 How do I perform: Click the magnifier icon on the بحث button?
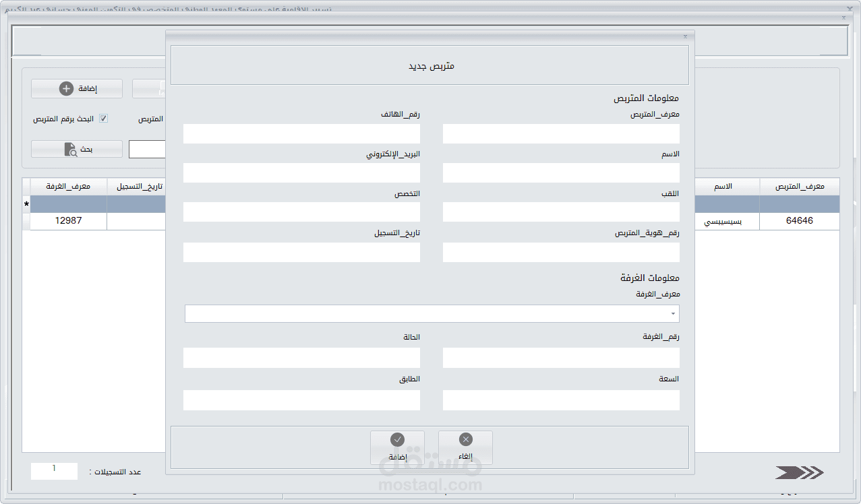71,150
